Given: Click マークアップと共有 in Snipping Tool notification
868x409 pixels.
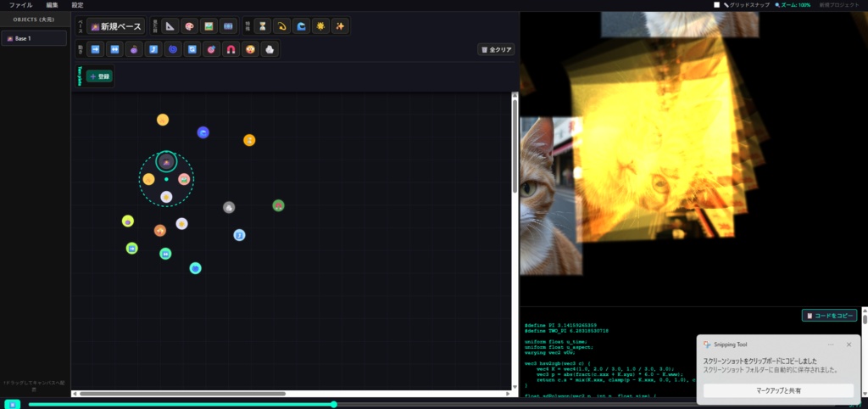Looking at the screenshot, I should (778, 390).
